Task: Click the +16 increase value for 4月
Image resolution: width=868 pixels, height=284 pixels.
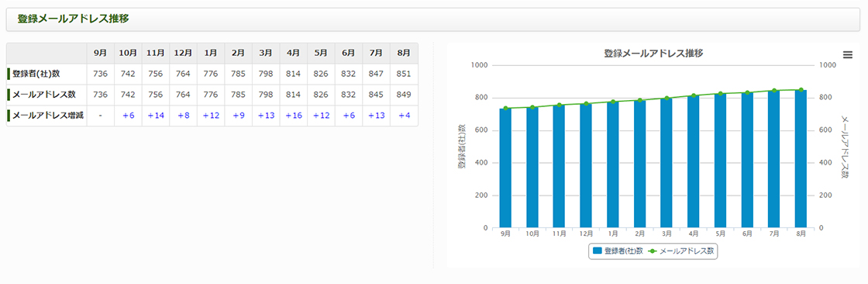Action: pyautogui.click(x=294, y=116)
